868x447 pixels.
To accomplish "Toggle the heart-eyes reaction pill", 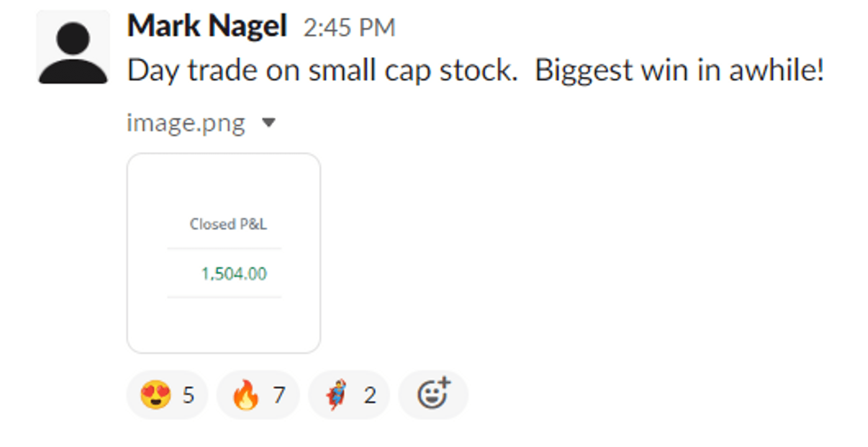I will (167, 395).
